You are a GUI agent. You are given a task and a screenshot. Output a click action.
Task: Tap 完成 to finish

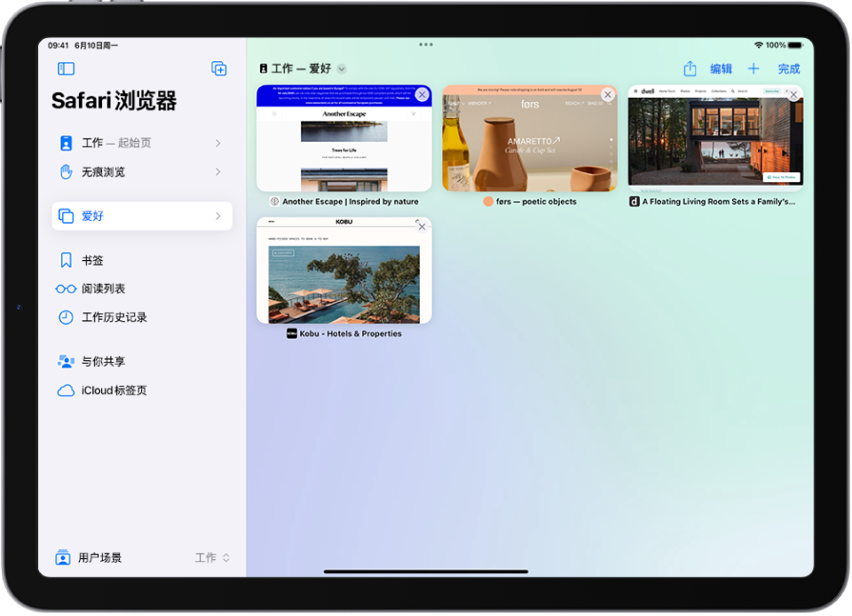point(788,68)
